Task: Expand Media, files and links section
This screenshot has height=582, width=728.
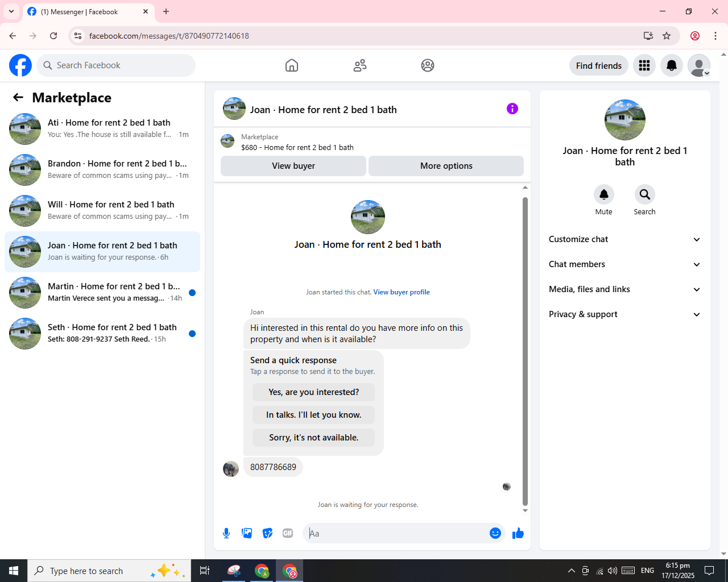Action: (624, 289)
